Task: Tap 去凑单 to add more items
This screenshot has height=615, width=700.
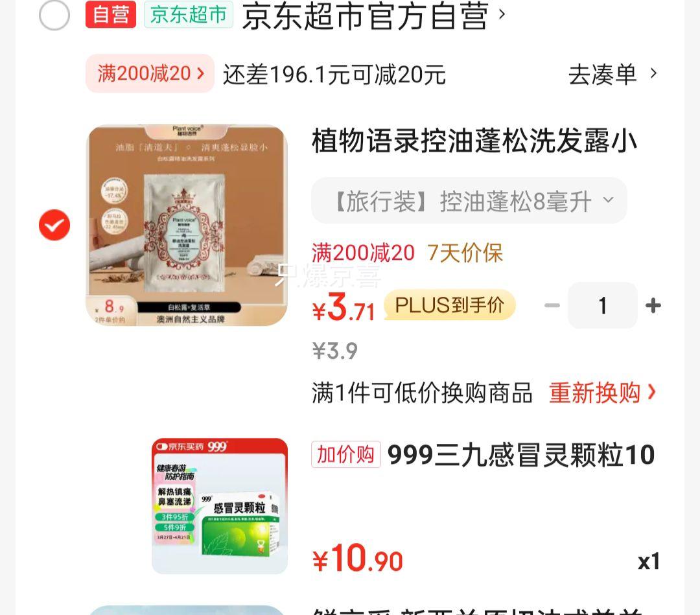Action: (602, 74)
